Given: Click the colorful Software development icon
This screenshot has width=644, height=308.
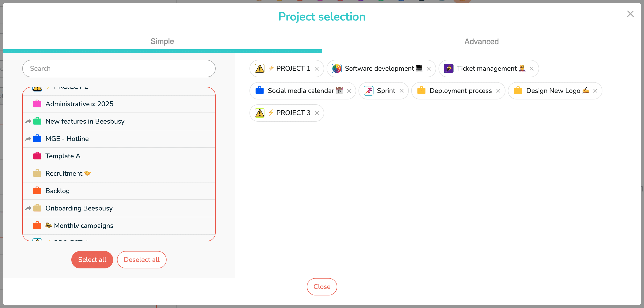Looking at the screenshot, I should (337, 68).
